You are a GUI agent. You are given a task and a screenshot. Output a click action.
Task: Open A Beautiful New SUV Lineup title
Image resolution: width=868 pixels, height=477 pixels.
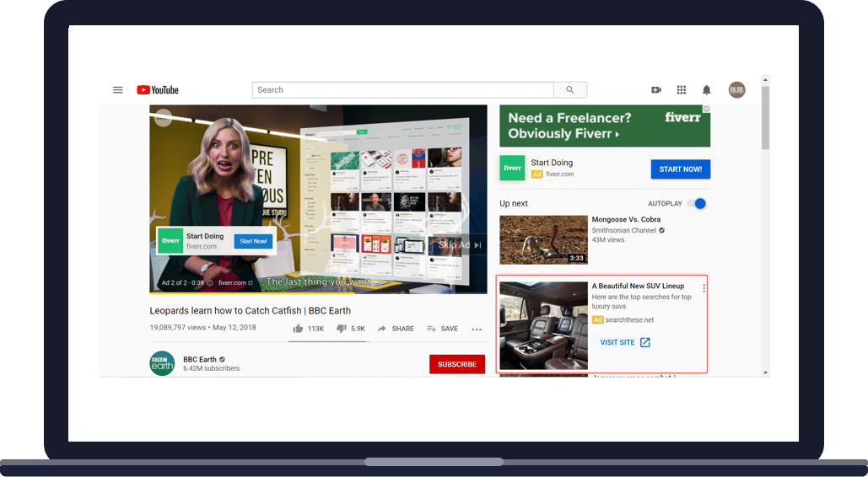pyautogui.click(x=638, y=286)
